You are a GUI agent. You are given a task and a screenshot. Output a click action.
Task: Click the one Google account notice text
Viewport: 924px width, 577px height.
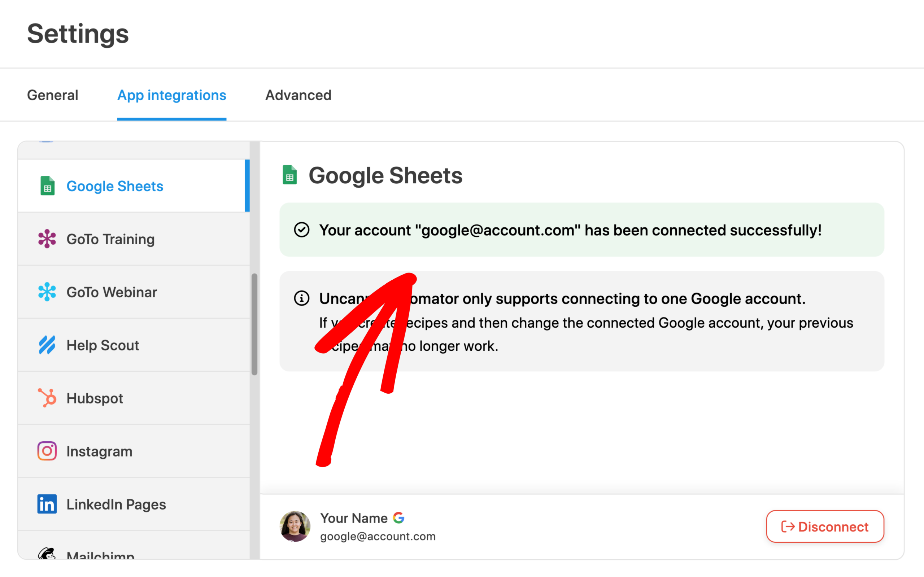pos(562,298)
